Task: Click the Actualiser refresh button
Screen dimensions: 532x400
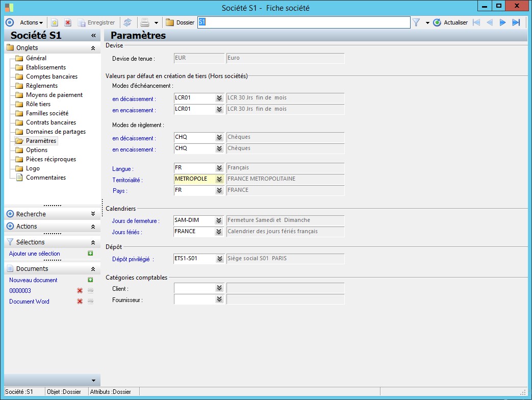Action: point(450,22)
